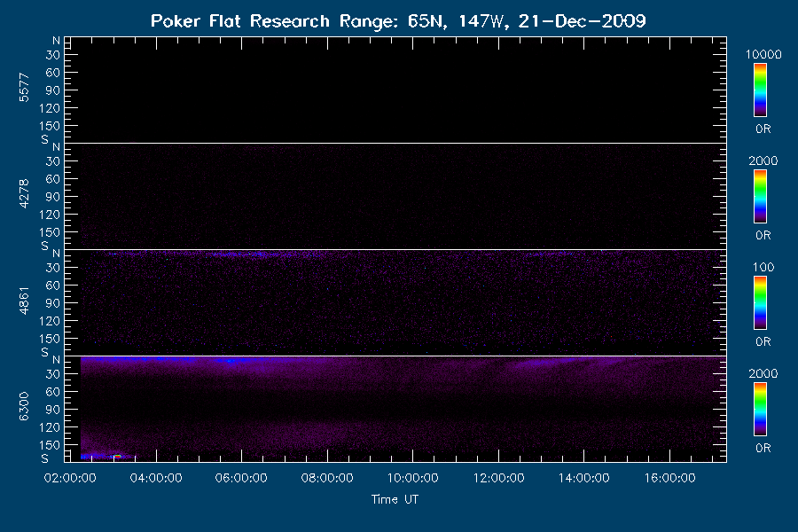
Task: Click the "120" tick label of the 6300 panel
Action: [50, 427]
